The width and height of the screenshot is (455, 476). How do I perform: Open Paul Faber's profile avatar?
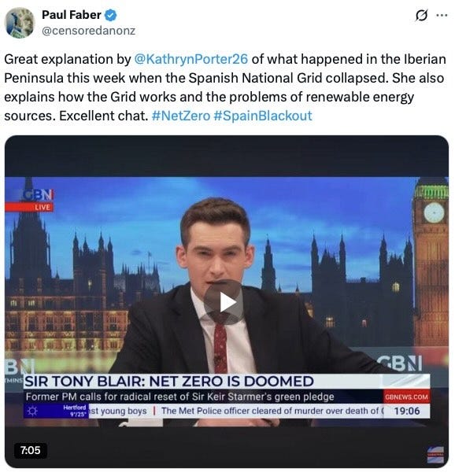click(x=20, y=23)
